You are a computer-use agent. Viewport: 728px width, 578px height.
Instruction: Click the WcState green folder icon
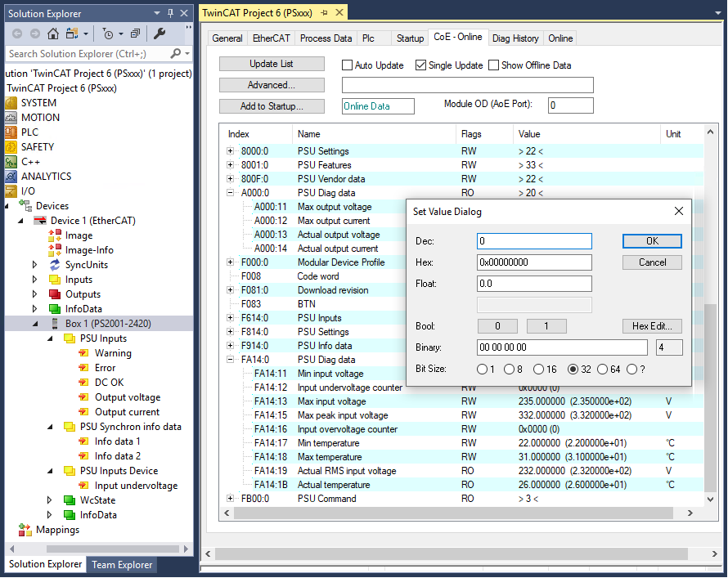pos(70,500)
